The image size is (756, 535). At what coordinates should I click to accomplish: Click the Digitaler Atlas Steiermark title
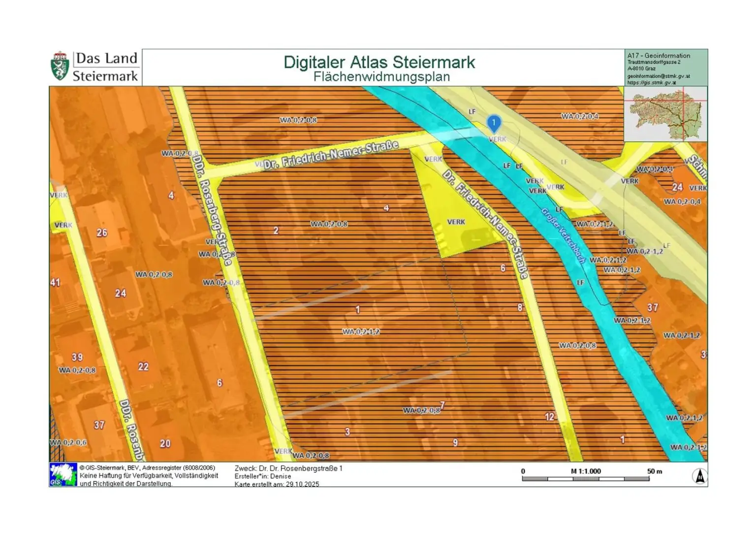[x=379, y=63]
